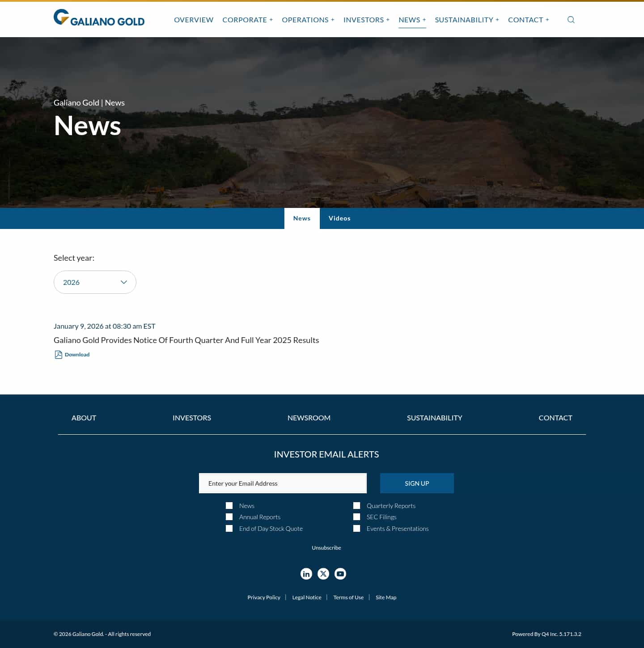The image size is (644, 648).
Task: Open the YouTube channel icon
Action: pyautogui.click(x=340, y=574)
